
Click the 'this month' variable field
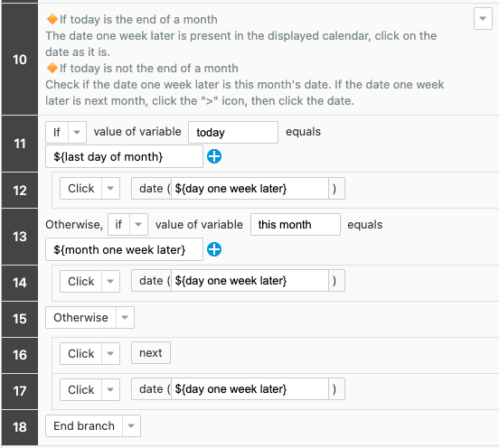coord(296,225)
